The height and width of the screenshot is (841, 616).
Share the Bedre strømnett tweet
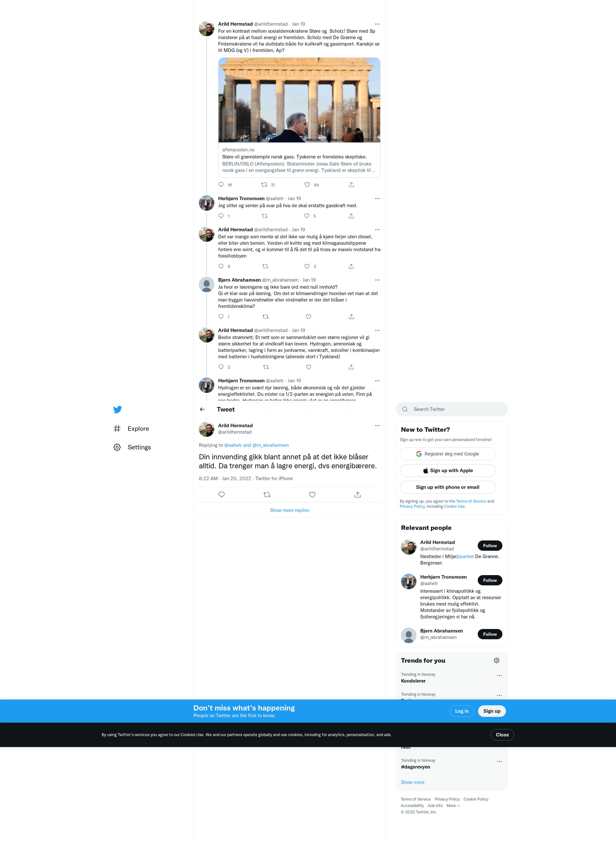[351, 367]
